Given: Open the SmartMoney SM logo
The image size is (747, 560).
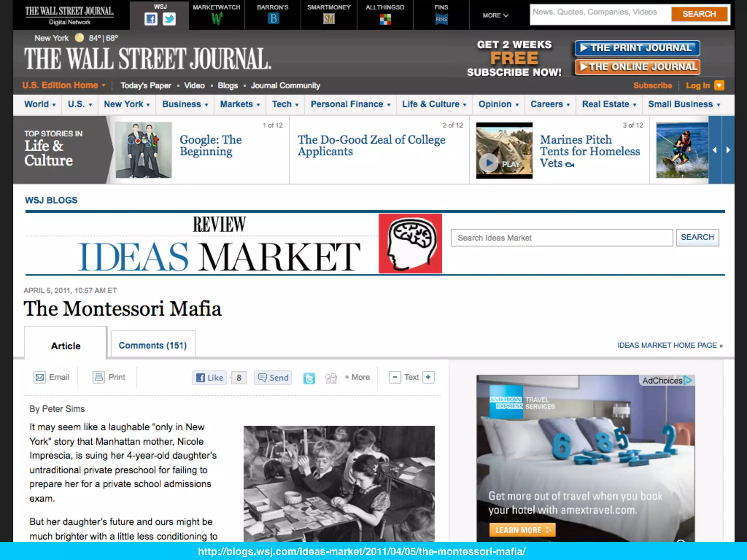Looking at the screenshot, I should pyautogui.click(x=329, y=19).
